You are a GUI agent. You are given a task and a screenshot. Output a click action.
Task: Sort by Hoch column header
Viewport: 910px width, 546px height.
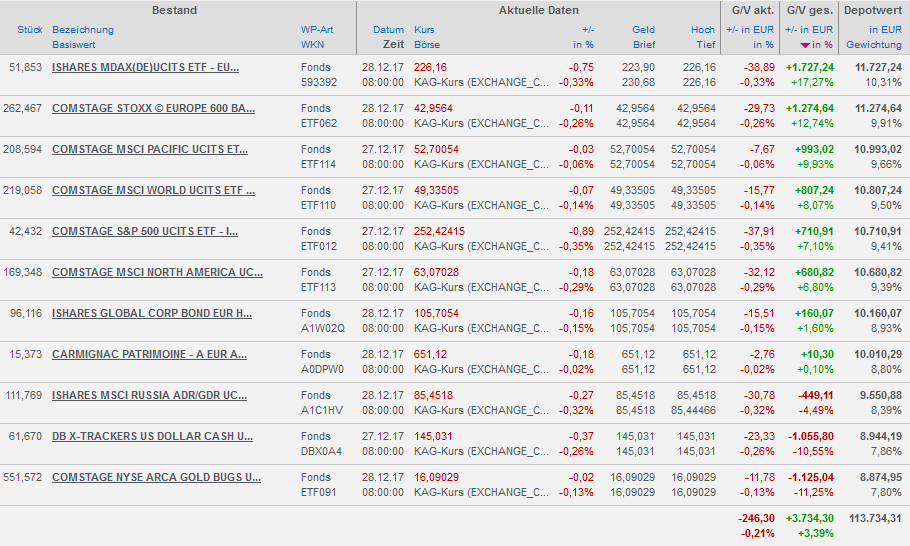(703, 30)
